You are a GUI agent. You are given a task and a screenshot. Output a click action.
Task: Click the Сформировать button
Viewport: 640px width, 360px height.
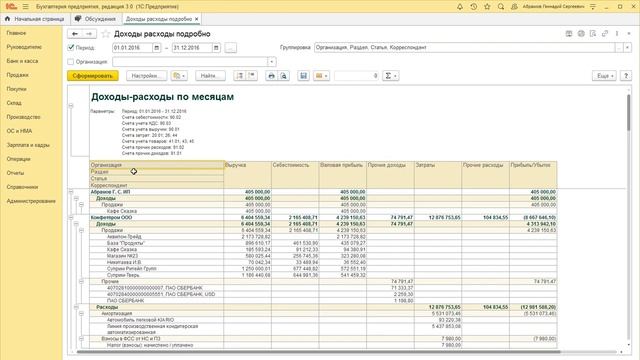click(93, 76)
